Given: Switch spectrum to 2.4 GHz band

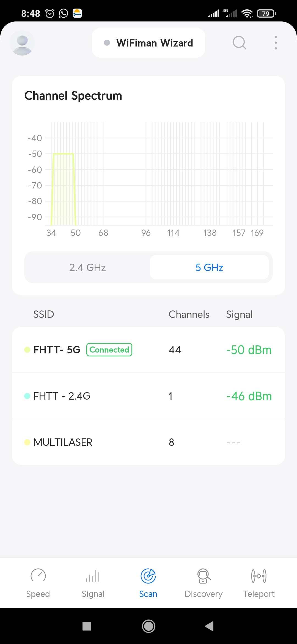Looking at the screenshot, I should (x=87, y=268).
